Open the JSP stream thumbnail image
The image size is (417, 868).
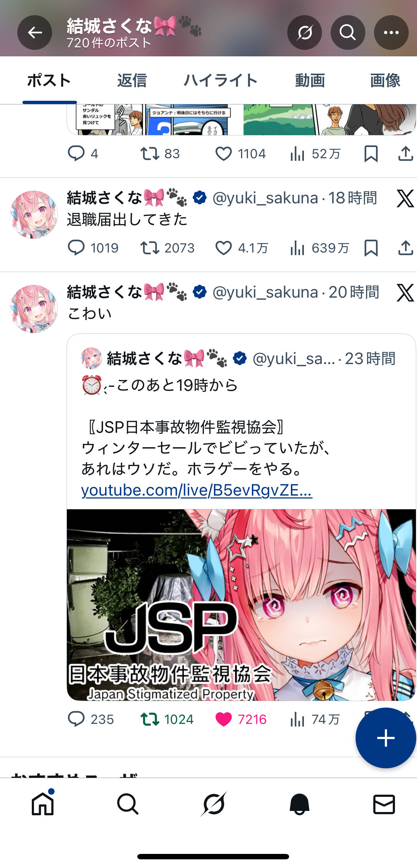(241, 605)
